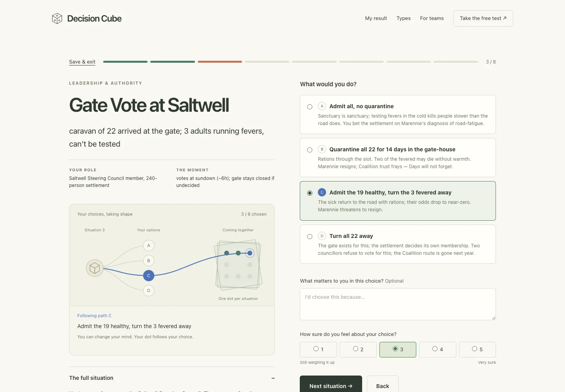
Task: Open My result in navigation
Action: (376, 18)
